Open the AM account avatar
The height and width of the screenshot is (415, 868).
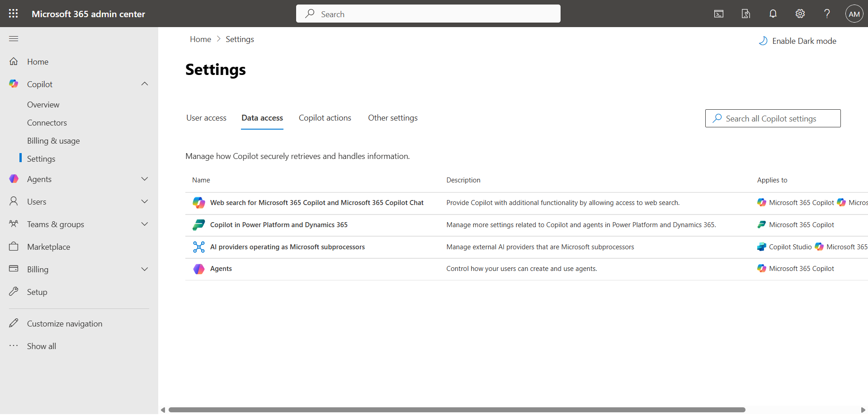point(854,14)
